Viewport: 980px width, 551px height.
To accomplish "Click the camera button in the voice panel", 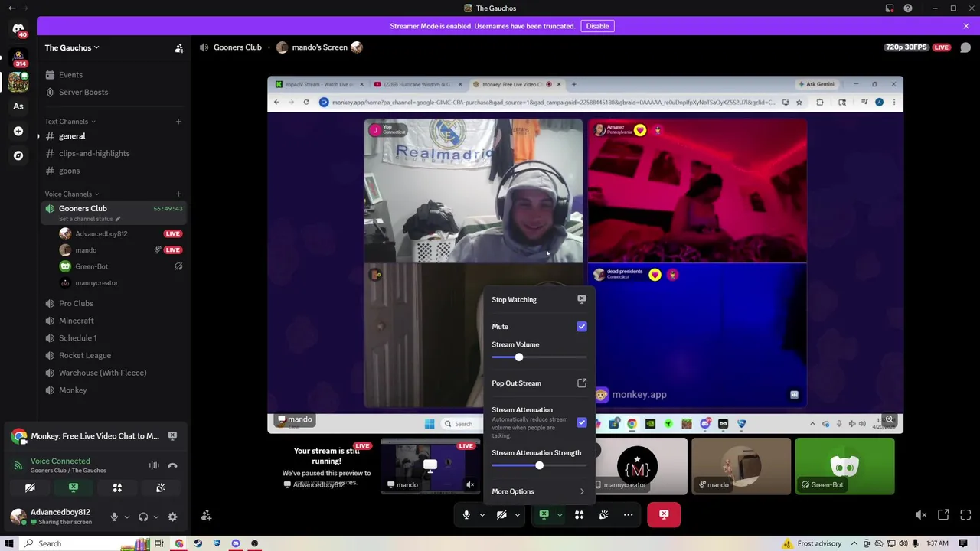I will point(30,487).
